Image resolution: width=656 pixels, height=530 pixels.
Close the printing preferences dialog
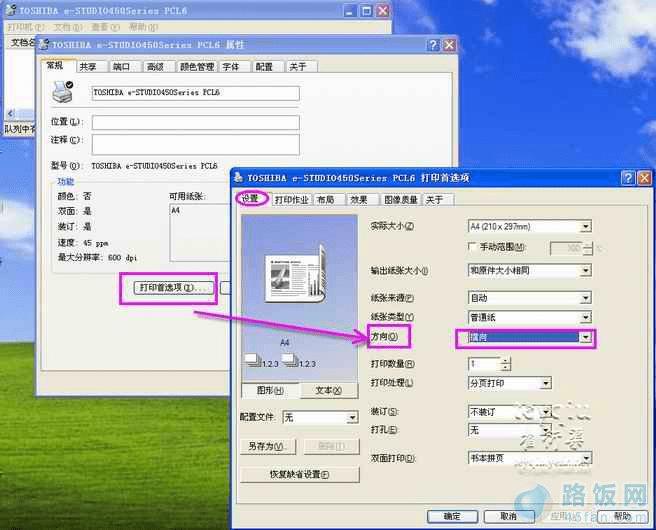coord(644,178)
